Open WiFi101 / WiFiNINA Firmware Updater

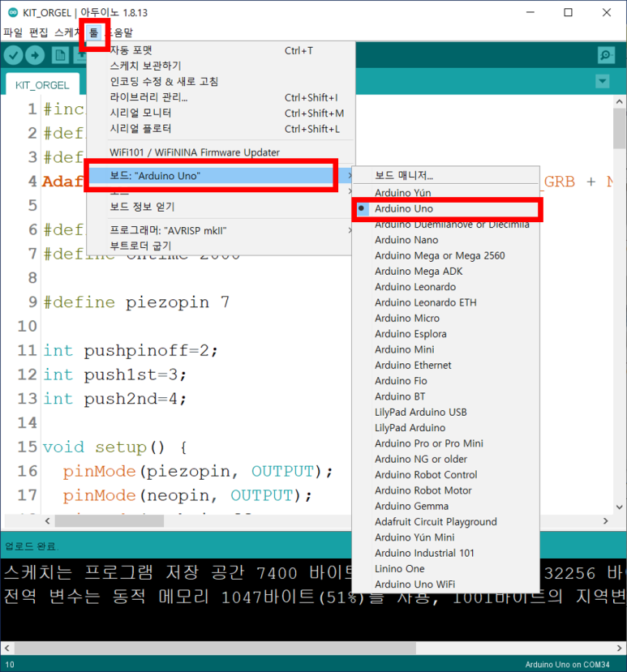pyautogui.click(x=221, y=152)
